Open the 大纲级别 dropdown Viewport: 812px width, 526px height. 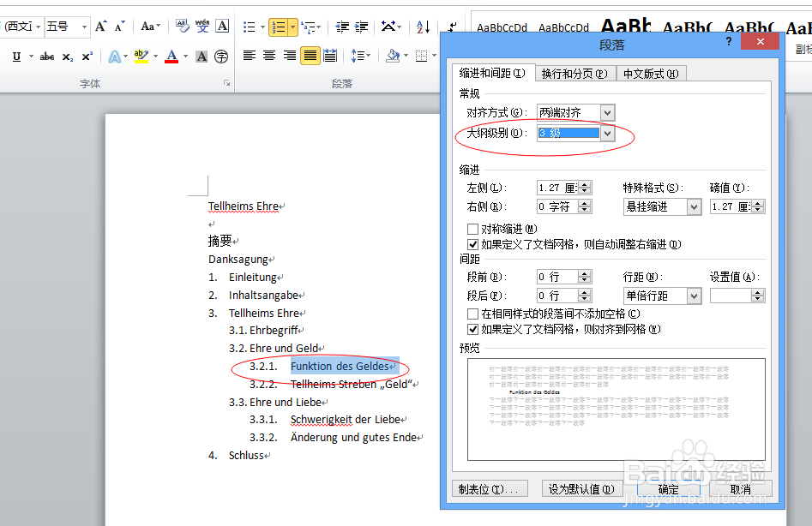coord(606,134)
